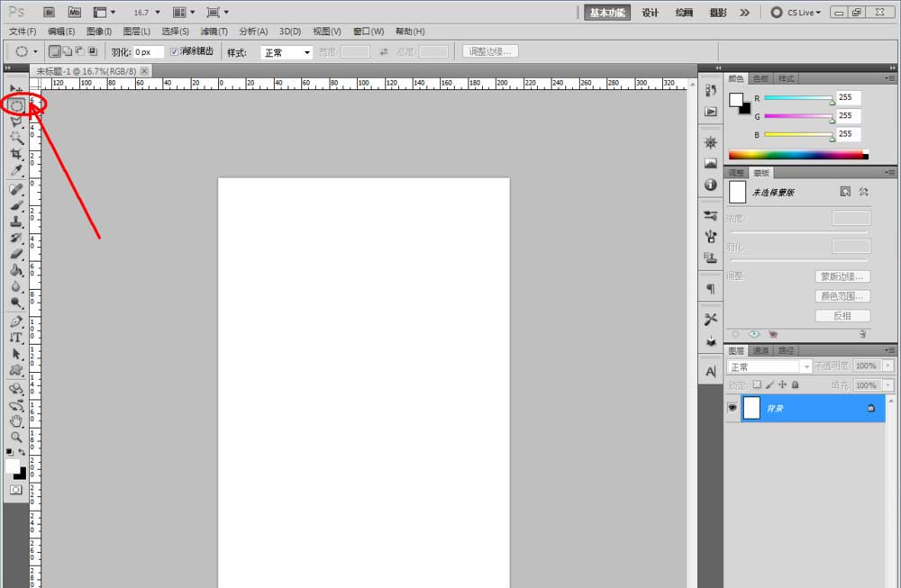Select the 3D Object Rotate tool
This screenshot has height=588, width=901.
pyautogui.click(x=16, y=389)
